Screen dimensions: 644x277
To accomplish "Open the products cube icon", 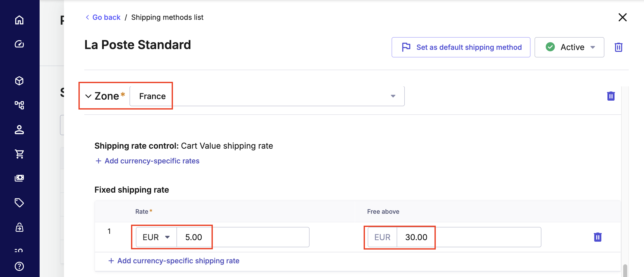I will [19, 81].
